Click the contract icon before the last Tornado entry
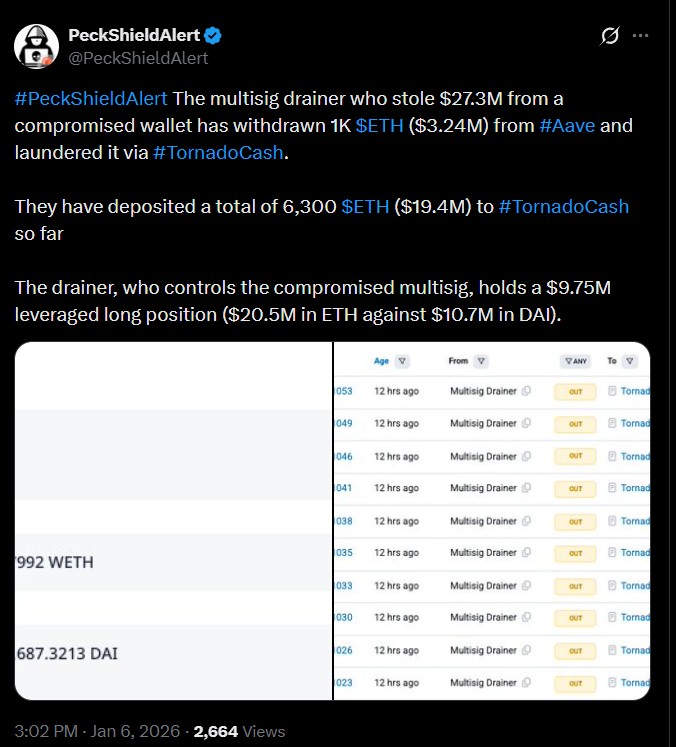This screenshot has height=747, width=676. pos(612,682)
